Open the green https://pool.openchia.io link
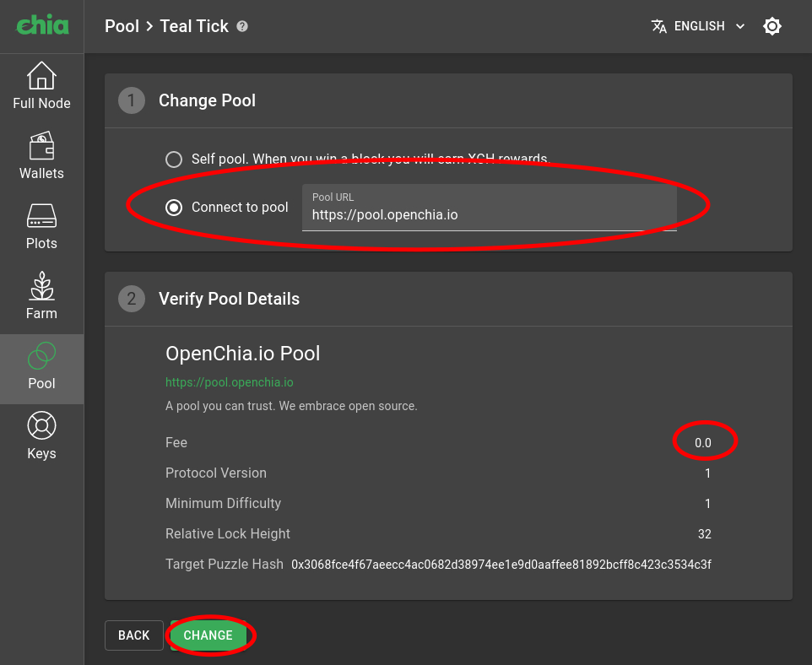This screenshot has width=812, height=665. [x=230, y=382]
